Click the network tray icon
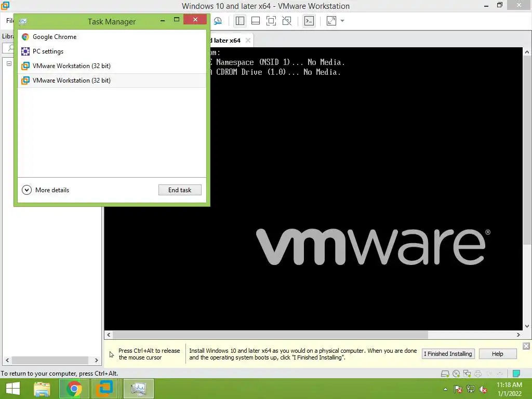This screenshot has height=399, width=532. [470, 389]
